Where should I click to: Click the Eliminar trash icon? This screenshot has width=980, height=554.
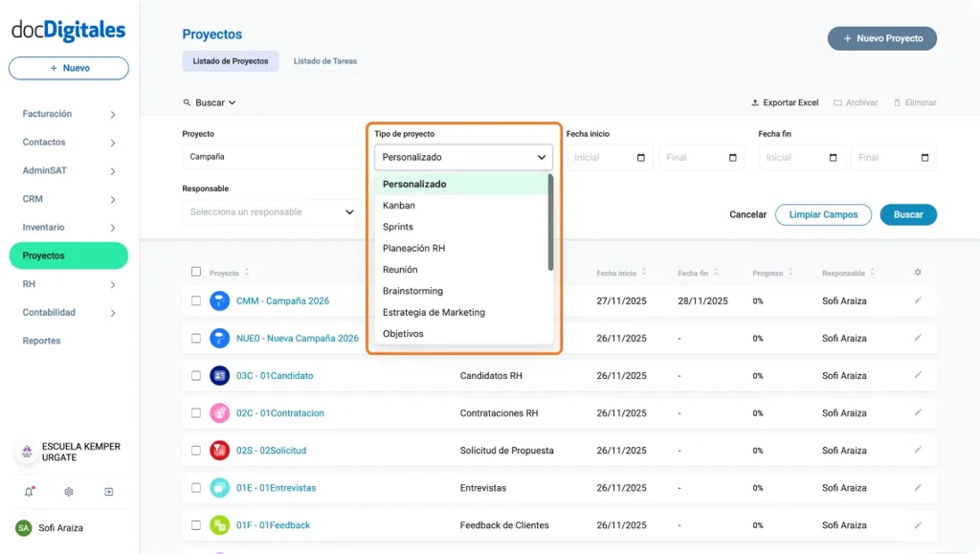pos(897,102)
